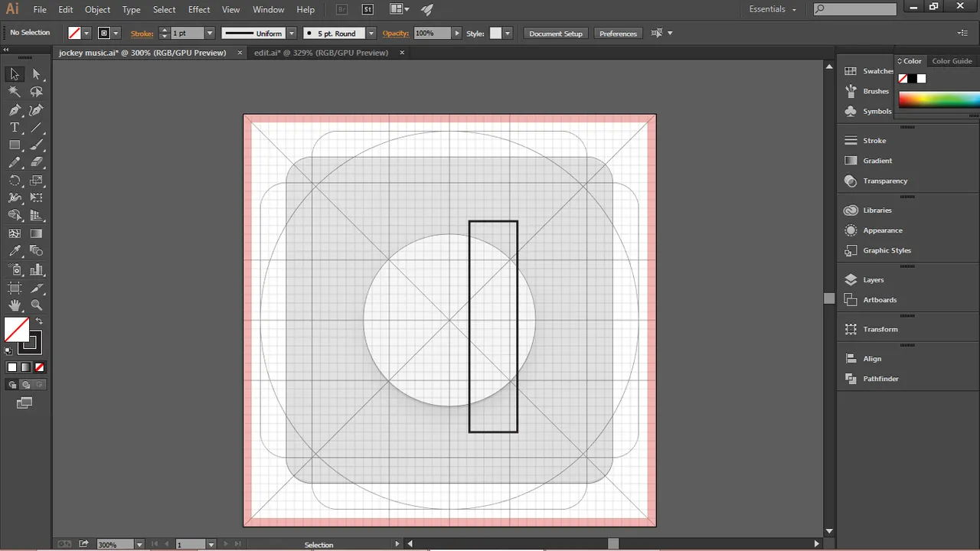Expand the Opacity slider arrow

pos(457,33)
